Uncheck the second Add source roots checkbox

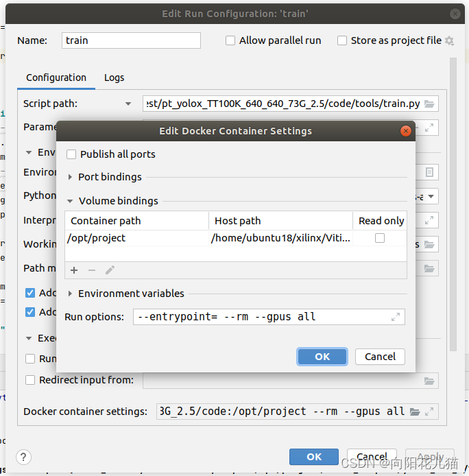coord(30,312)
